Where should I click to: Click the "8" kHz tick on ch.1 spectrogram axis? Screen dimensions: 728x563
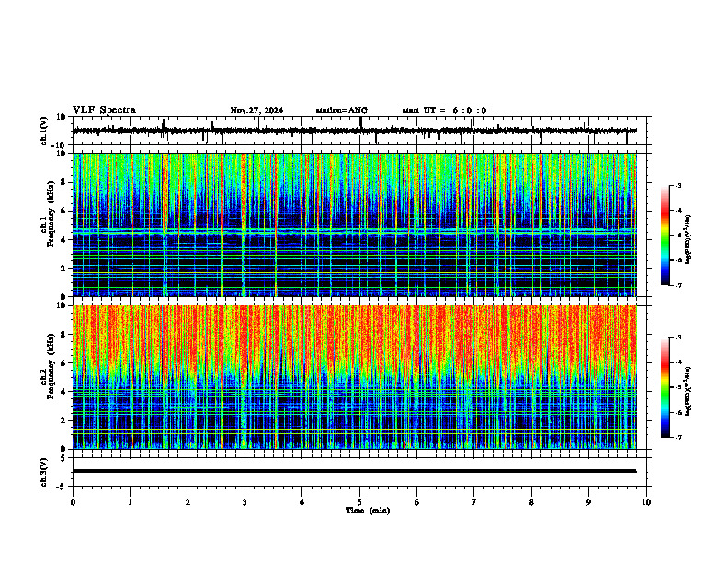point(63,182)
